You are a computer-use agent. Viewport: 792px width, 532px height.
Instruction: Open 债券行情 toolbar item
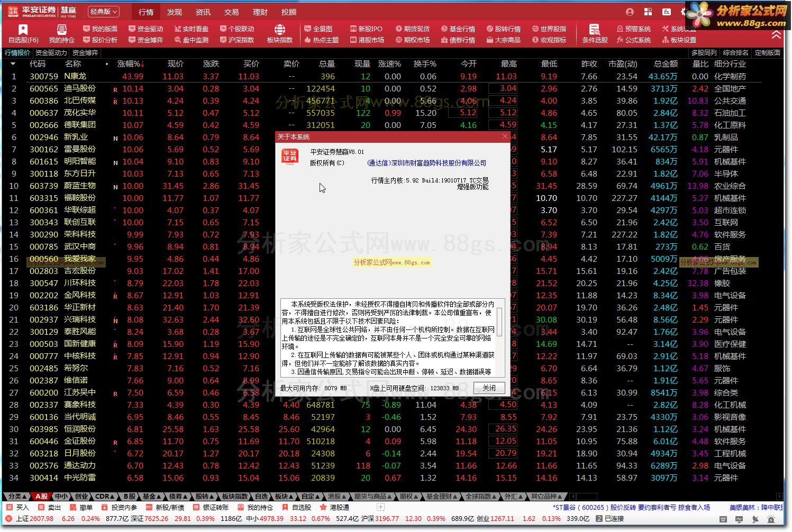[x=458, y=40]
